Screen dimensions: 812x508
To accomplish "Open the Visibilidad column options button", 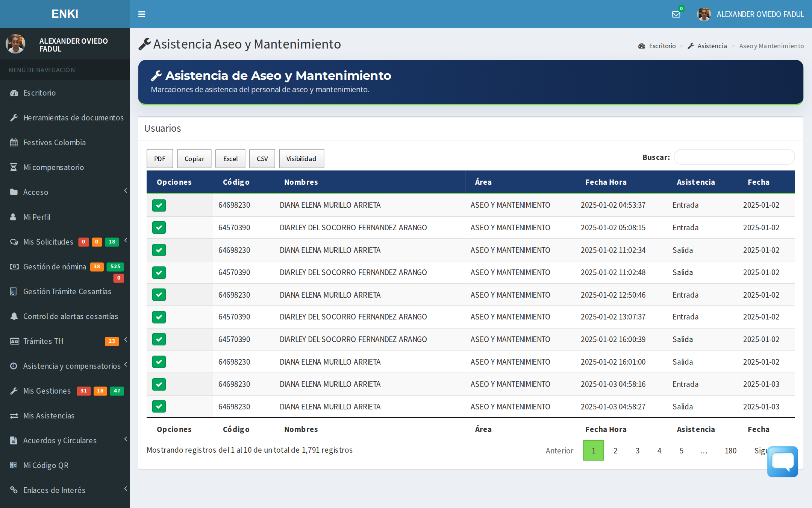I will click(301, 159).
